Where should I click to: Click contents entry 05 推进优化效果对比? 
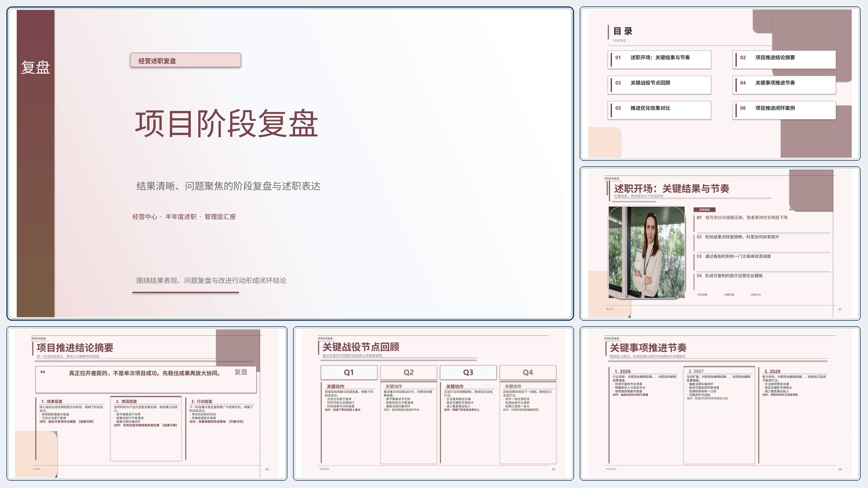660,110
